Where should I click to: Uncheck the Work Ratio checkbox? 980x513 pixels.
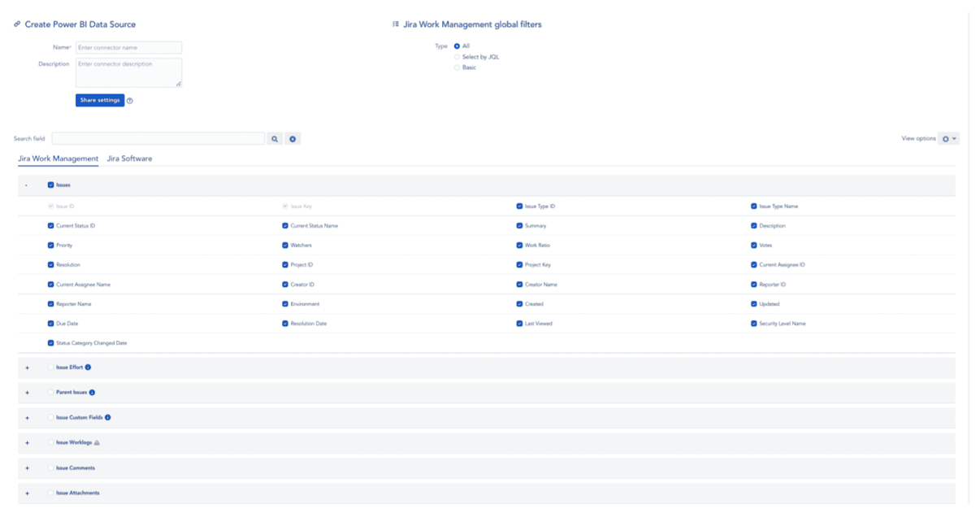(519, 246)
